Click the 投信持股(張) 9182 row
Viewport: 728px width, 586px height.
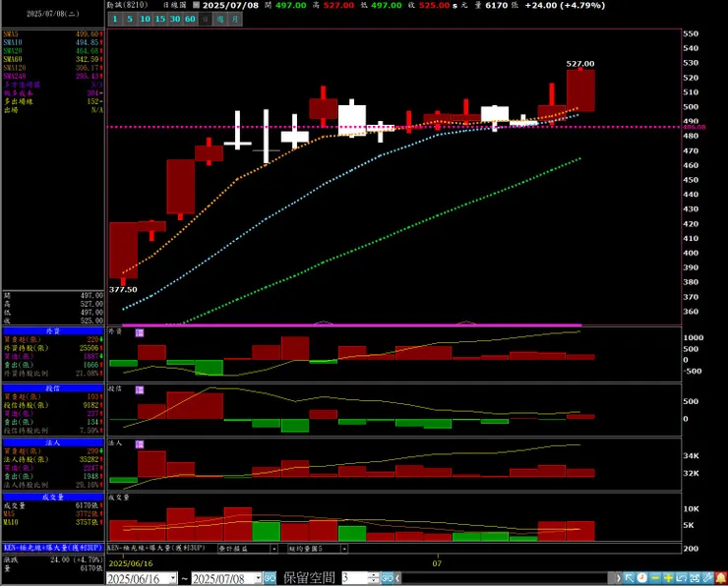point(53,405)
